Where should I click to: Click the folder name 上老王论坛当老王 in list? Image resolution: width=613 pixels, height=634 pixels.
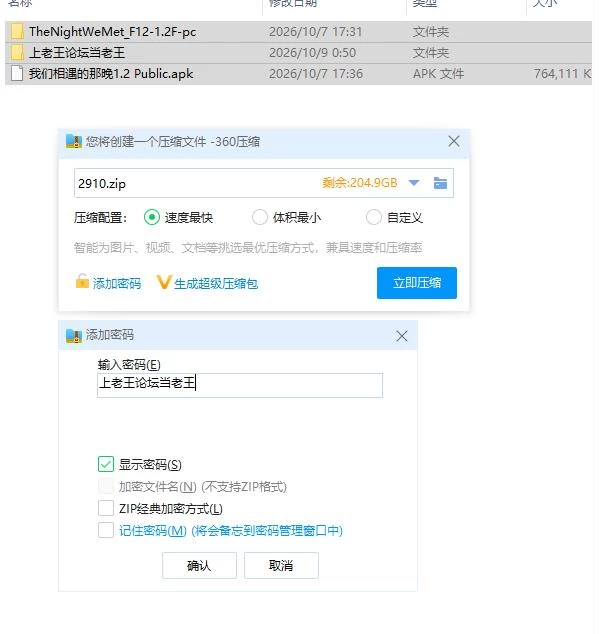point(77,53)
